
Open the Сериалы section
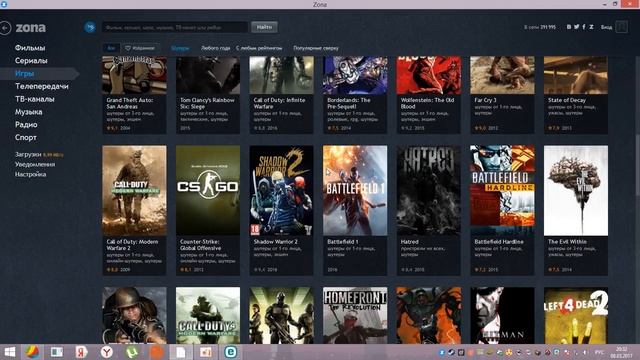tap(31, 60)
